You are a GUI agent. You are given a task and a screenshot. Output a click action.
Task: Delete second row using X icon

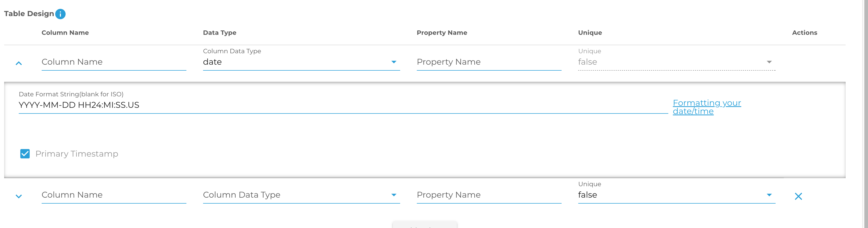point(798,196)
